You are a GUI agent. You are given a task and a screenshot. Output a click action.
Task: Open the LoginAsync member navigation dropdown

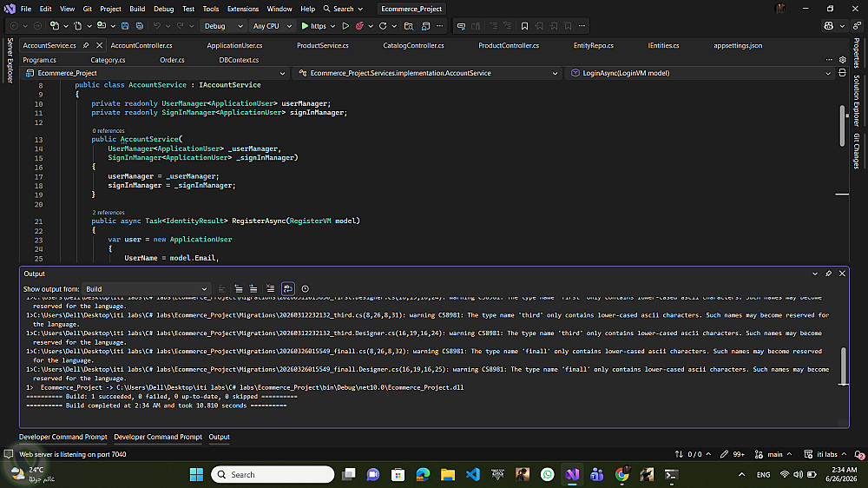pyautogui.click(x=700, y=73)
